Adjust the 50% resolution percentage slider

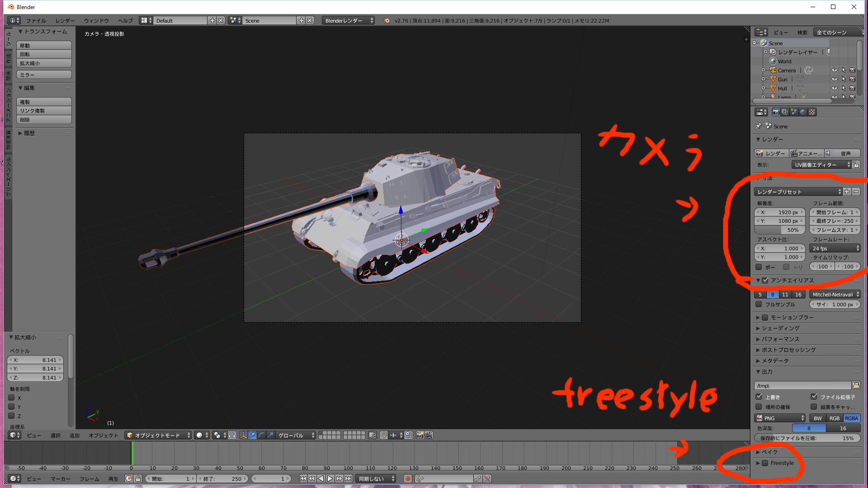point(780,230)
